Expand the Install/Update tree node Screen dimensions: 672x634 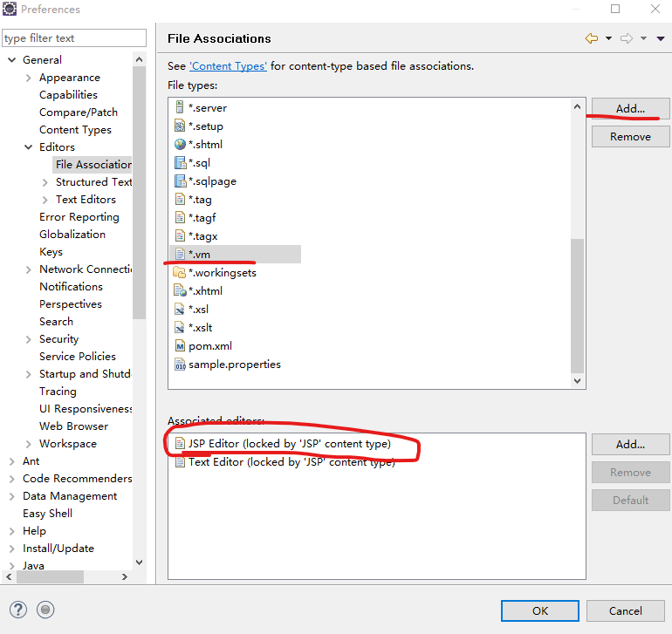(12, 549)
